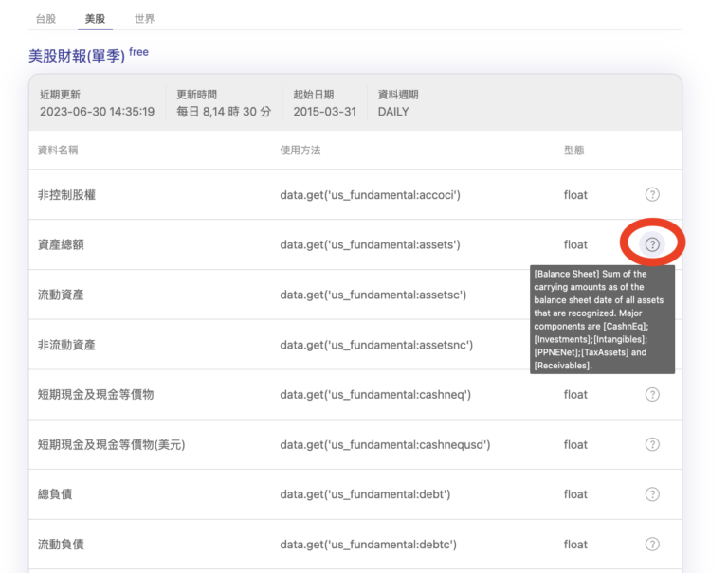728x573 pixels.
Task: Click the 美股財報(單季) title link
Action: click(77, 56)
